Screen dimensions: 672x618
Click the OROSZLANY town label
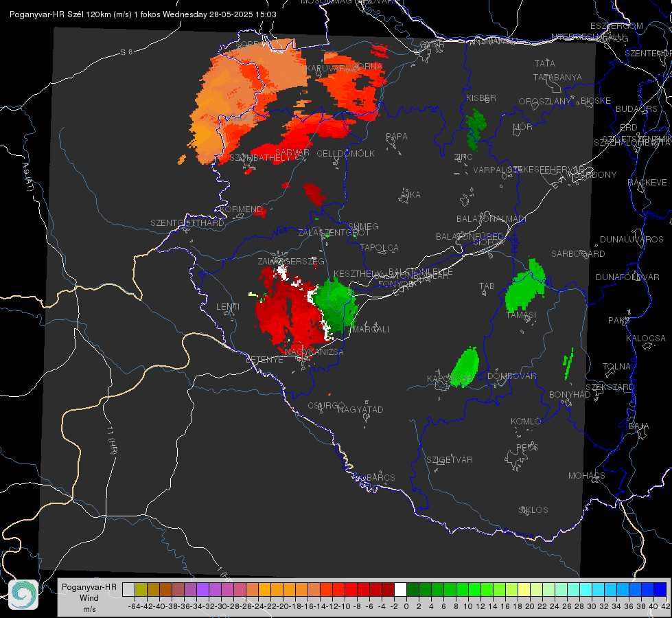click(545, 102)
